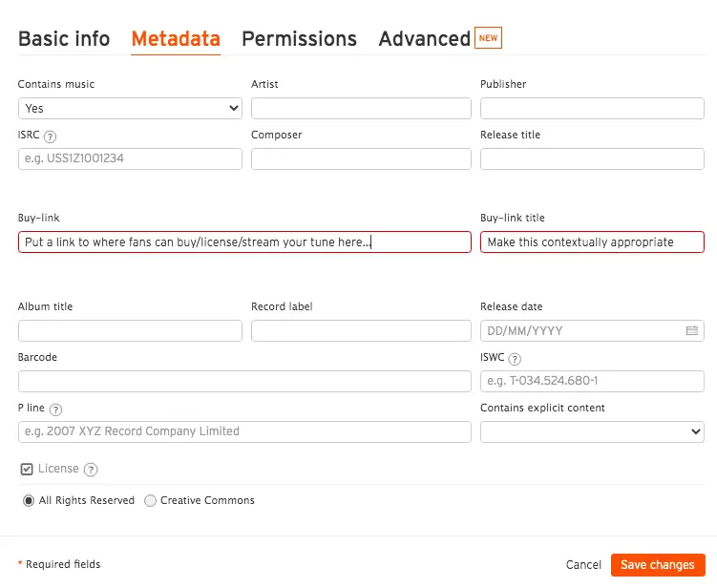
Task: Click the NEW badge beside Advanced
Action: (x=489, y=38)
